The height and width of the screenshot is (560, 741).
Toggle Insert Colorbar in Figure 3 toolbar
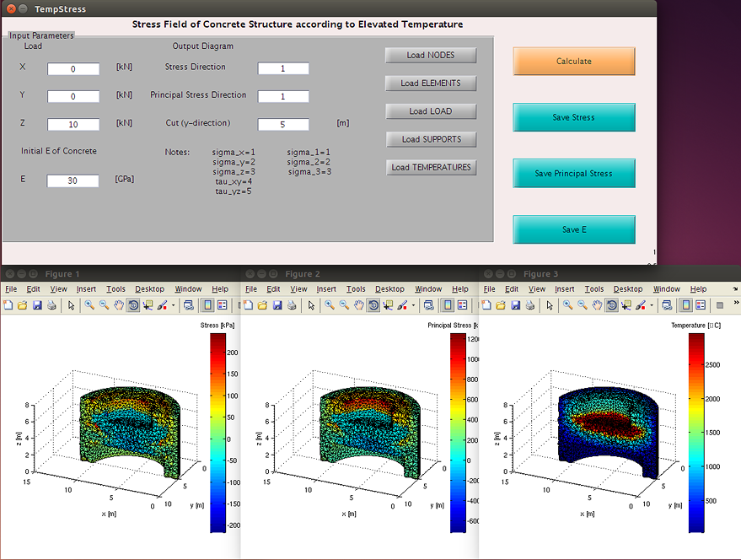tap(685, 305)
